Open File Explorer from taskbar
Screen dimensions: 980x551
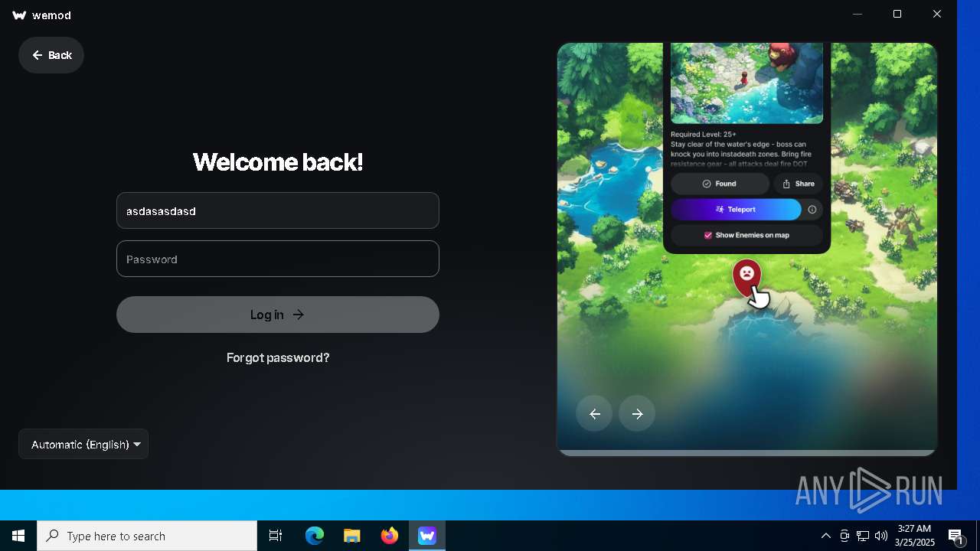351,536
